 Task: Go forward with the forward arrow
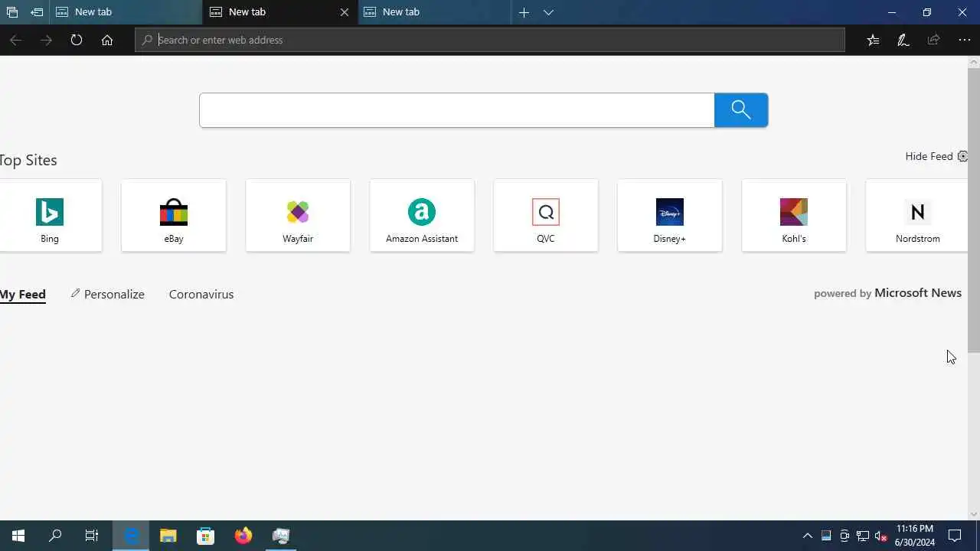coord(46,40)
